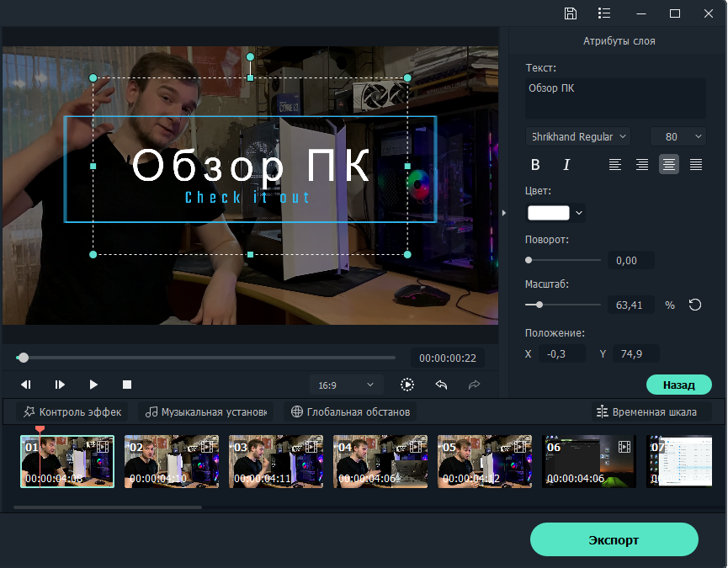Click the Назад button
Viewport: 728px width, 568px height.
click(x=678, y=385)
